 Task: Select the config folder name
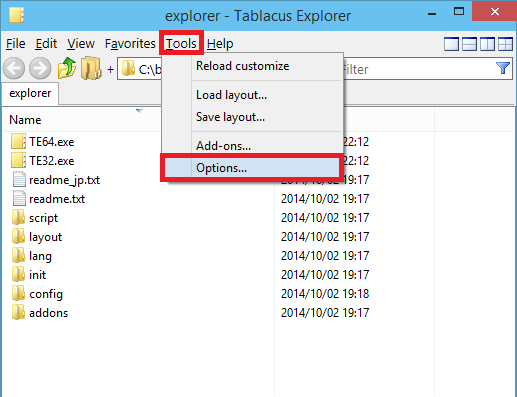(46, 294)
